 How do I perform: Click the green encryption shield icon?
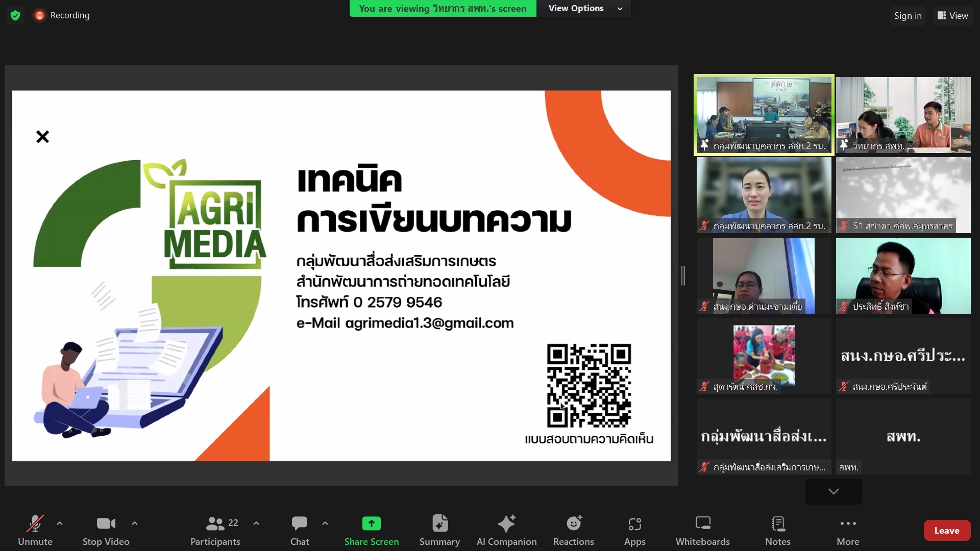[x=15, y=15]
